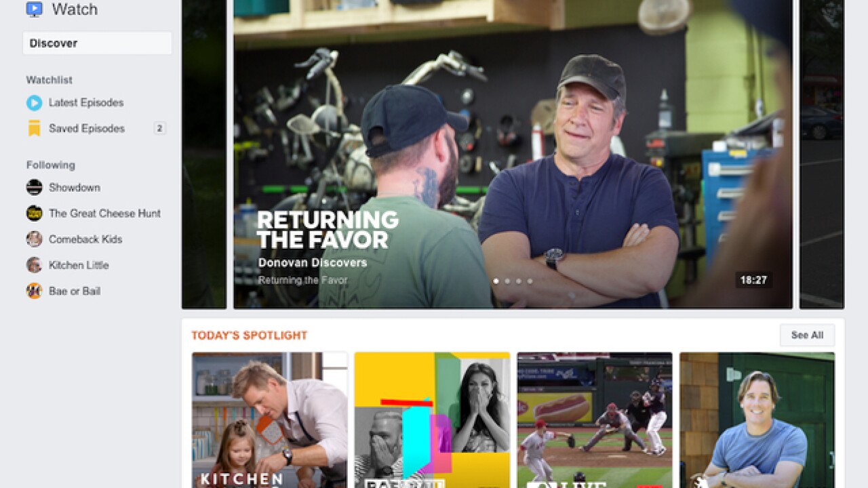
Task: Open Latest Episodes play icon
Action: (x=34, y=103)
